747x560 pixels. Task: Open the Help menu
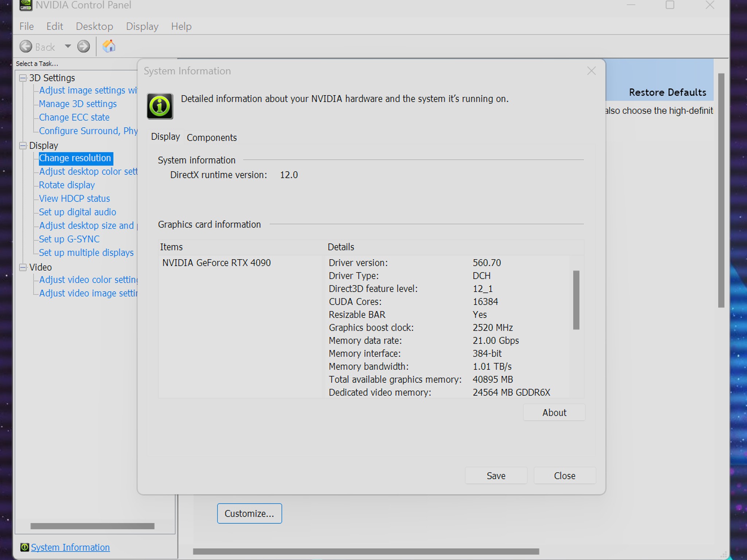coord(181,26)
